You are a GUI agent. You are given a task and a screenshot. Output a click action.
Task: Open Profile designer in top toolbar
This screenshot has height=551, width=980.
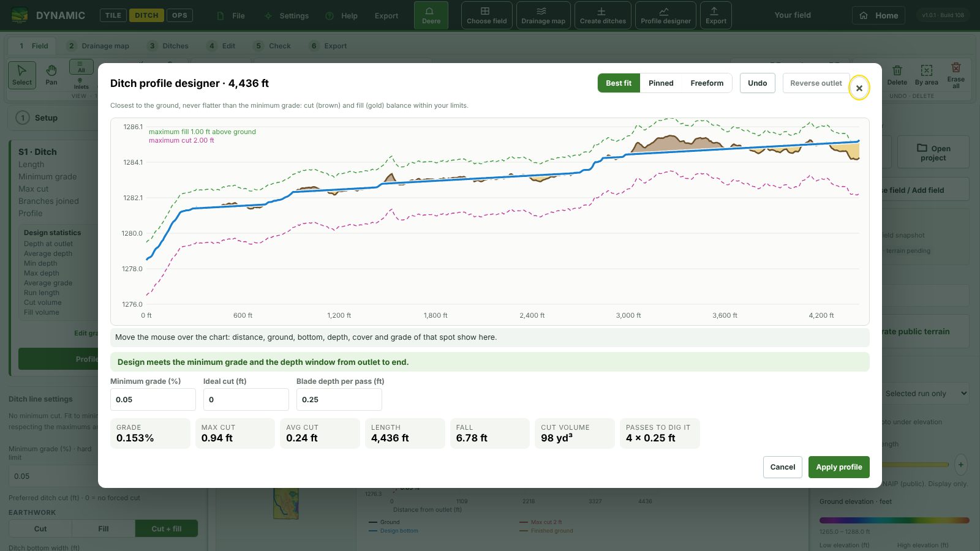click(666, 15)
